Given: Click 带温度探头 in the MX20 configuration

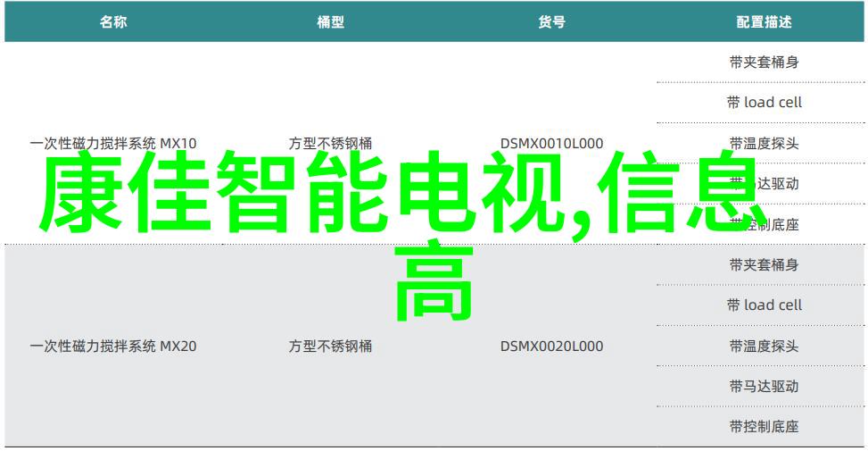Looking at the screenshot, I should pyautogui.click(x=764, y=347).
